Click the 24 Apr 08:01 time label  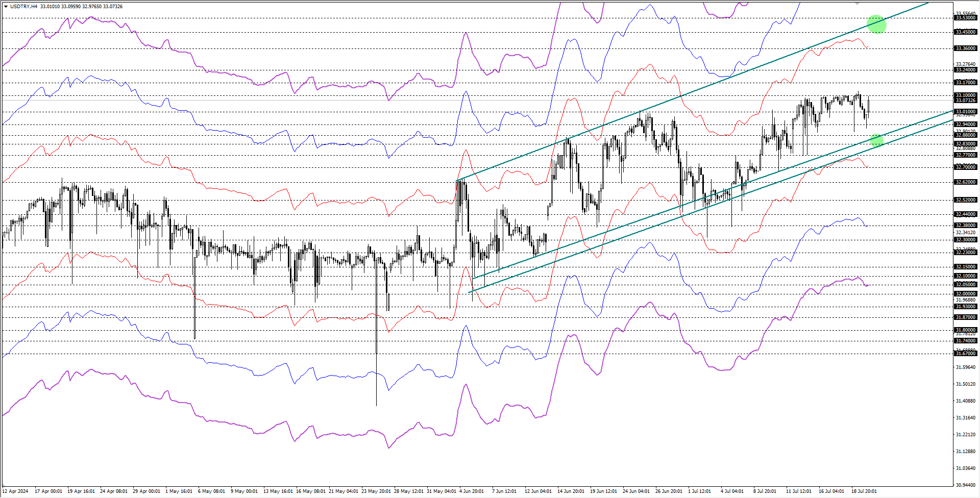114,491
